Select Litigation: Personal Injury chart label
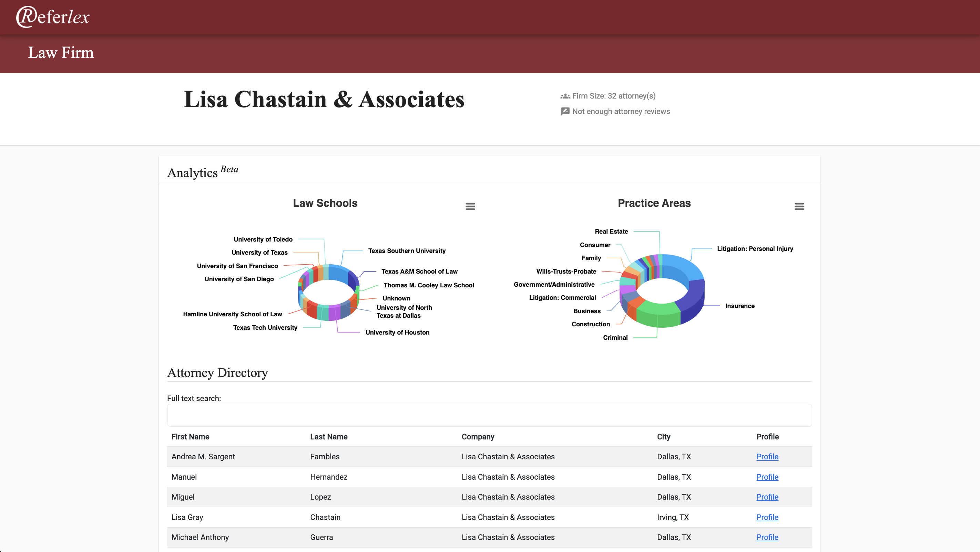The width and height of the screenshot is (980, 552). [x=755, y=249]
